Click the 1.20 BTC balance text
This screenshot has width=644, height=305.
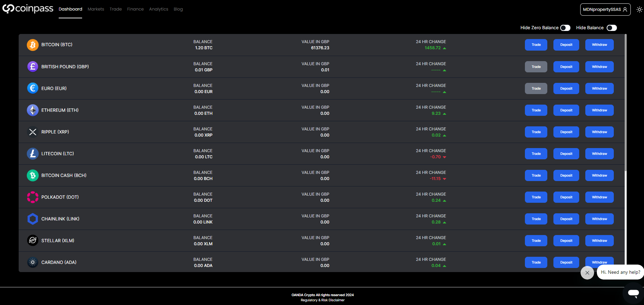204,48
